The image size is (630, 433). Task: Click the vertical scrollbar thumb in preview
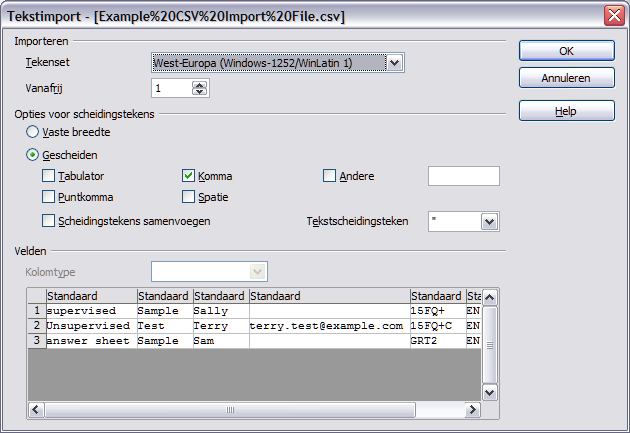tap(489, 345)
